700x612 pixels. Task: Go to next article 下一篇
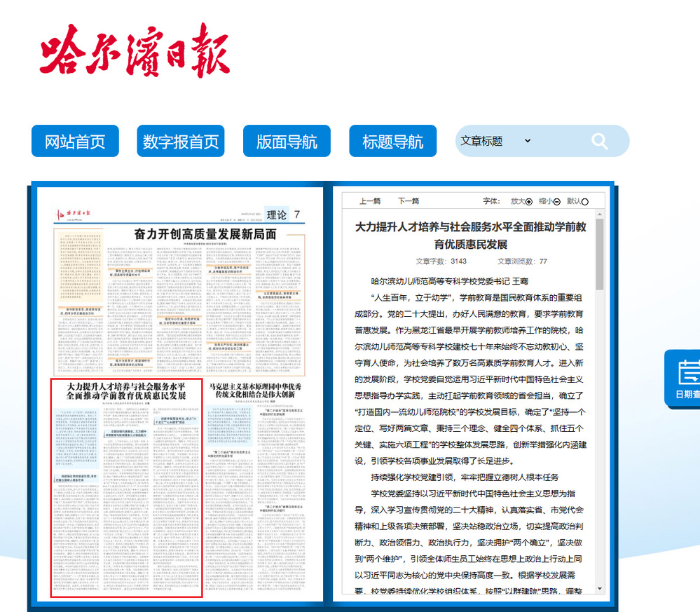point(409,201)
